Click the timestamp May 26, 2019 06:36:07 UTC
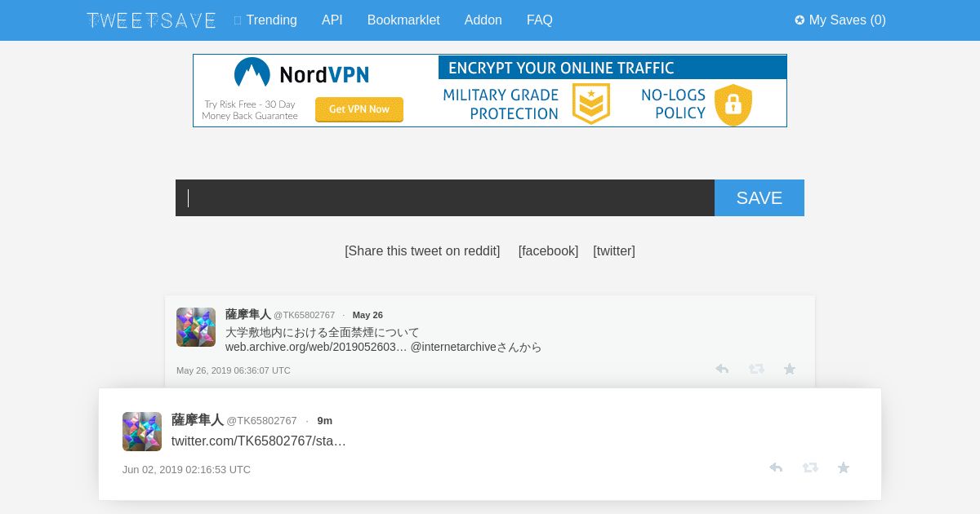The height and width of the screenshot is (514, 980). (234, 370)
